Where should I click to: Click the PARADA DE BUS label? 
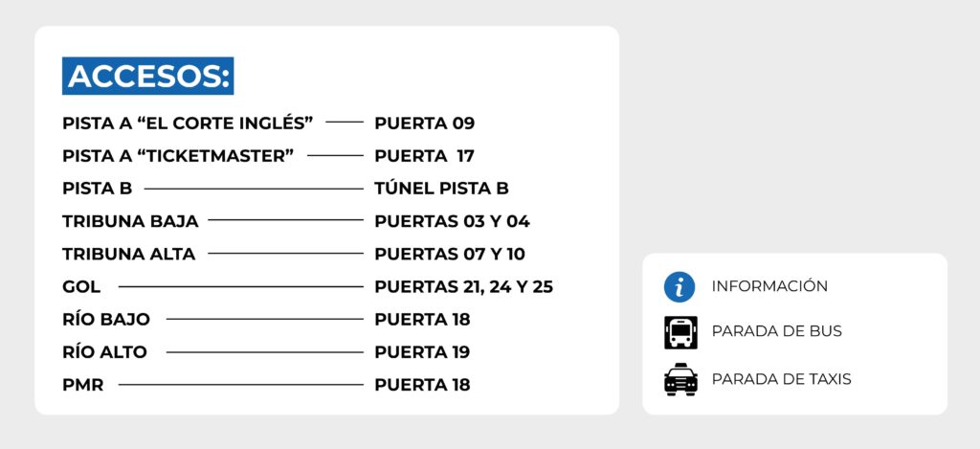(777, 331)
